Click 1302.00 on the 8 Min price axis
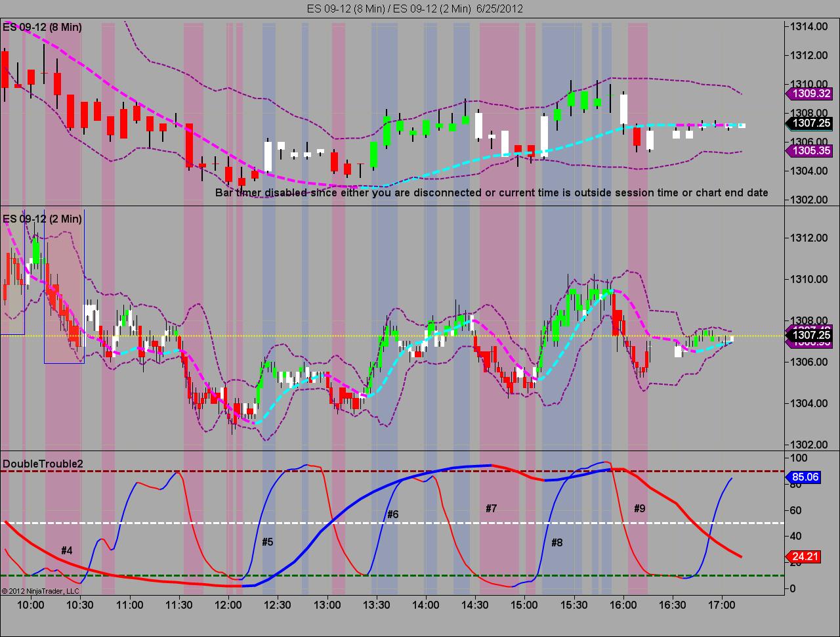This screenshot has width=840, height=637. click(x=810, y=200)
